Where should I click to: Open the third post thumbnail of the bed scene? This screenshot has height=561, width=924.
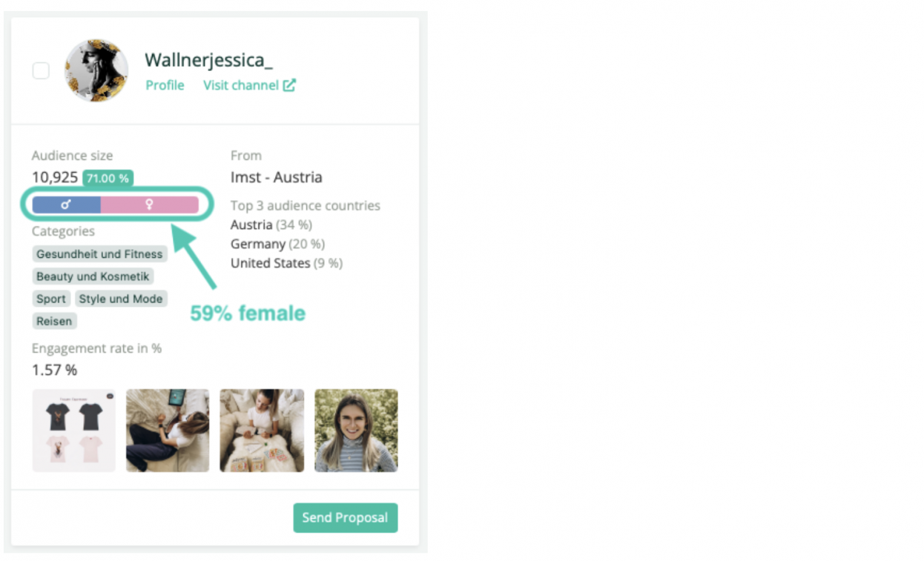(262, 431)
